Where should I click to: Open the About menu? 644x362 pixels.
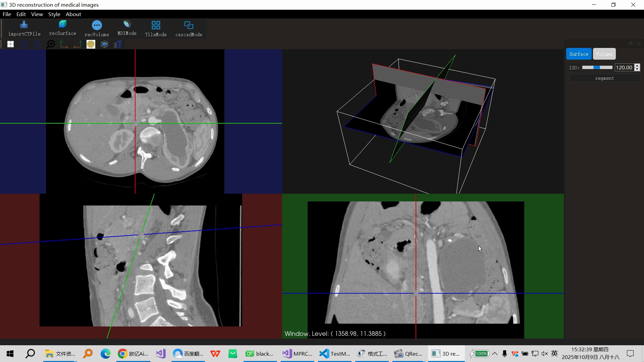click(x=73, y=14)
